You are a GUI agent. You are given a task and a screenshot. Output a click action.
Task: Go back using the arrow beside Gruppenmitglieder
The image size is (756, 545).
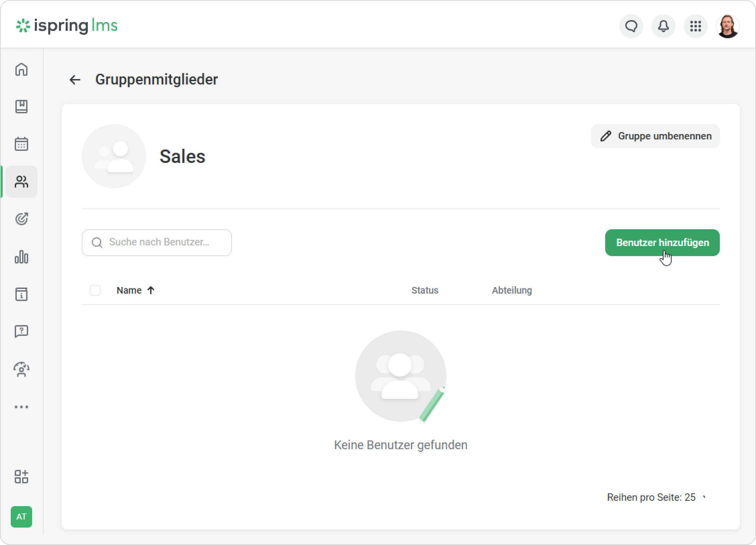[x=75, y=80]
